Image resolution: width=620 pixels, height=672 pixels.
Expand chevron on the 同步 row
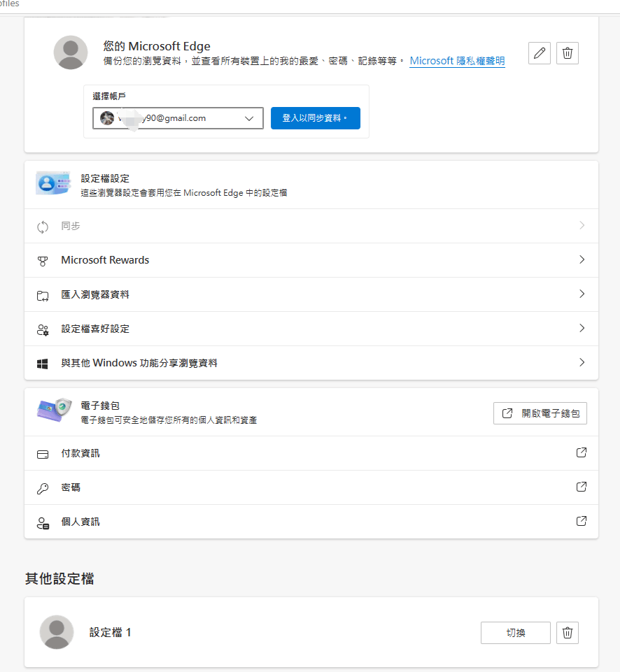point(582,225)
